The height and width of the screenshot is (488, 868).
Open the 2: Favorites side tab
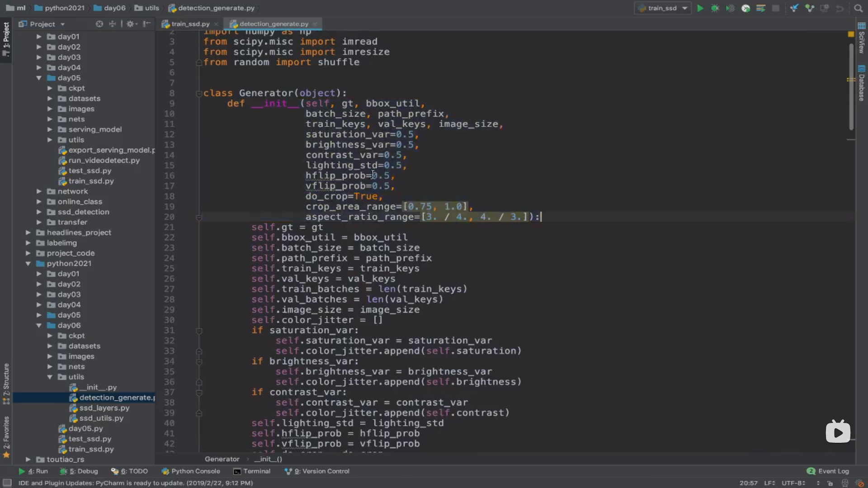(6, 437)
